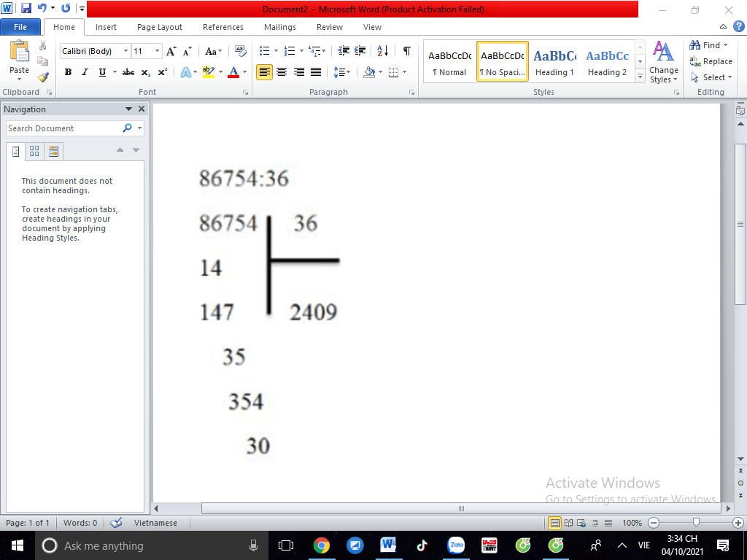Select the Format Painter brush
747x560 pixels.
point(43,77)
